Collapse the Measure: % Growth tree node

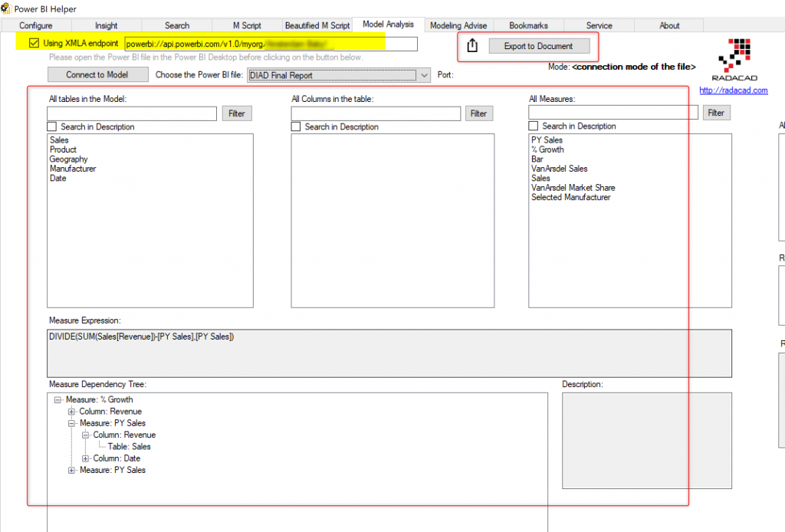[x=58, y=400]
